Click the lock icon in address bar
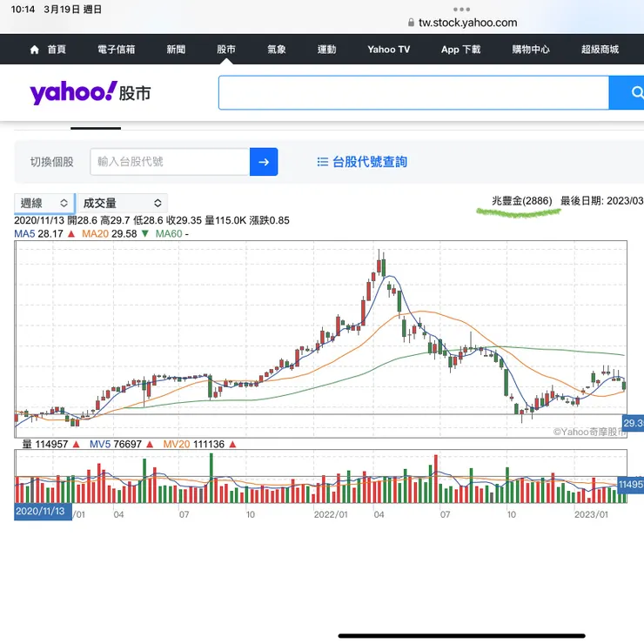The width and height of the screenshot is (644, 644). pyautogui.click(x=411, y=23)
